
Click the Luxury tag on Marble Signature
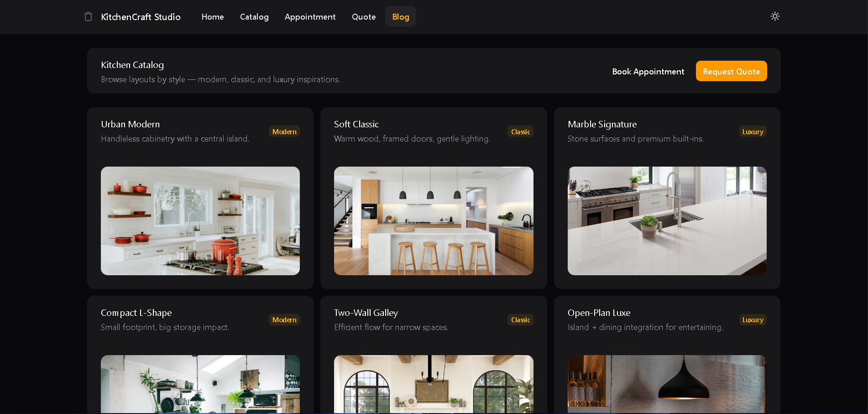753,131
